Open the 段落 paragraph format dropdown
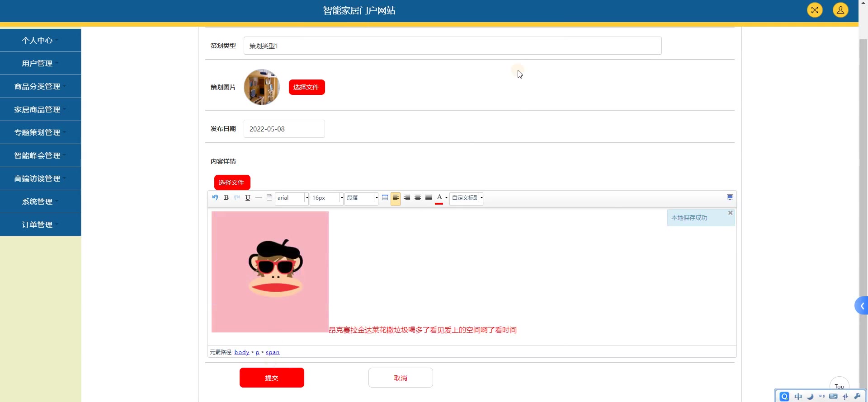This screenshot has height=402, width=868. [x=361, y=198]
